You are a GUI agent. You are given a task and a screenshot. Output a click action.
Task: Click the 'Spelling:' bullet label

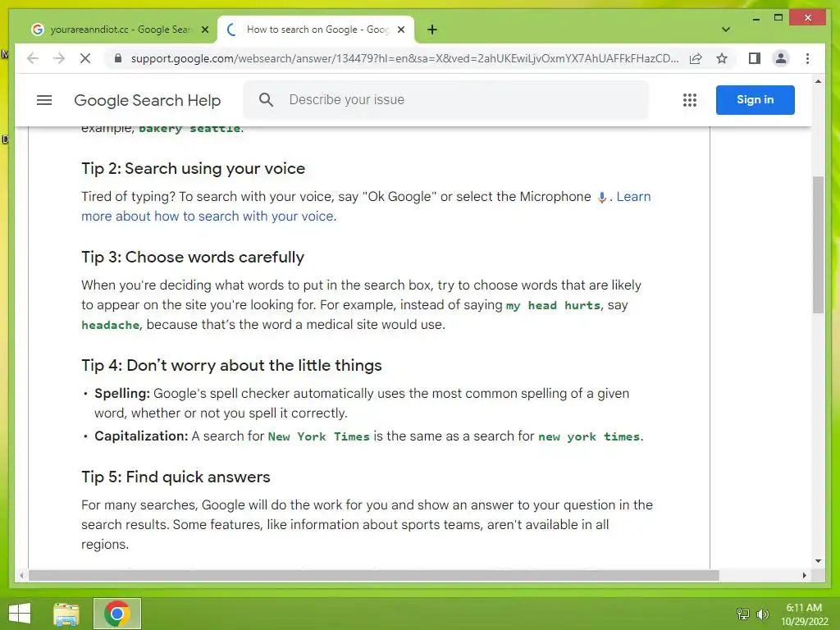122,393
